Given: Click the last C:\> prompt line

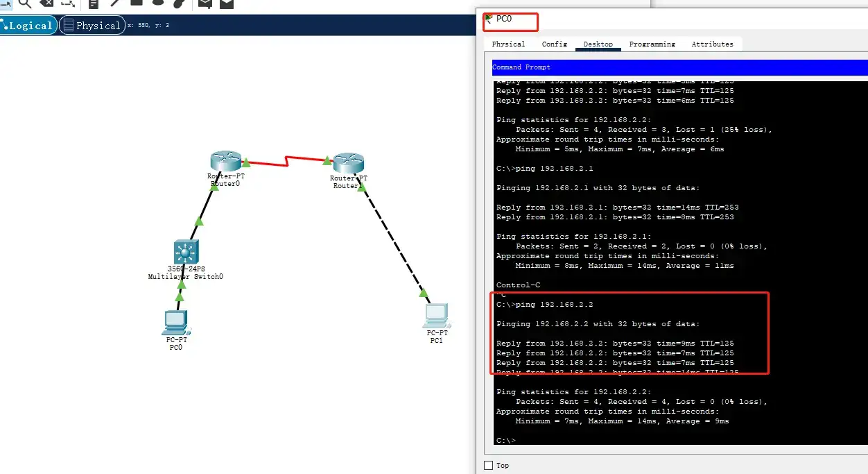Looking at the screenshot, I should click(x=506, y=440).
